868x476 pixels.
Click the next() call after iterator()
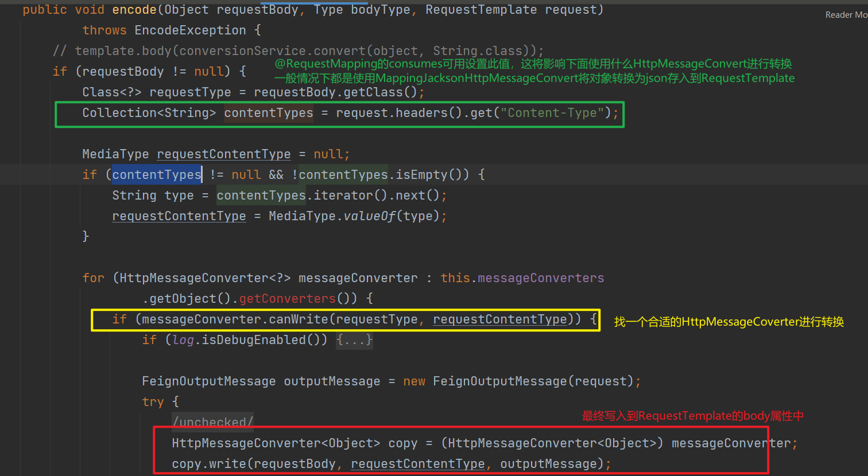418,196
